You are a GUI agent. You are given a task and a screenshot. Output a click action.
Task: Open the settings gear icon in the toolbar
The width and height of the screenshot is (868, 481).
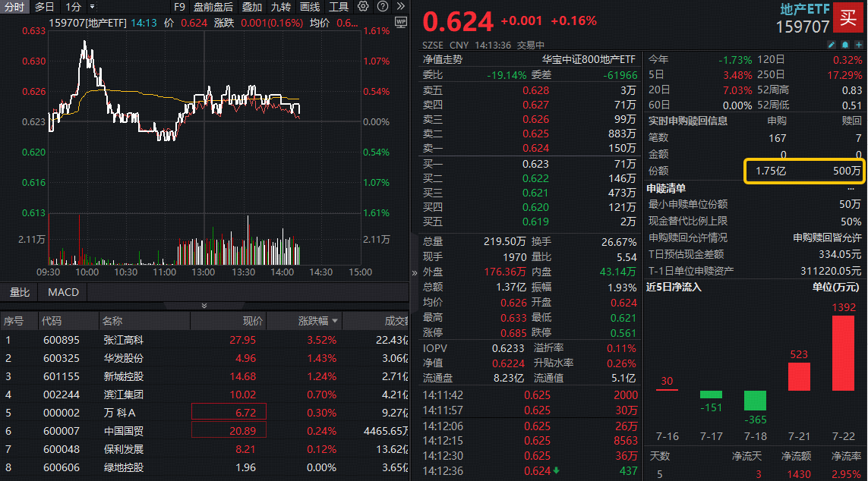point(362,6)
